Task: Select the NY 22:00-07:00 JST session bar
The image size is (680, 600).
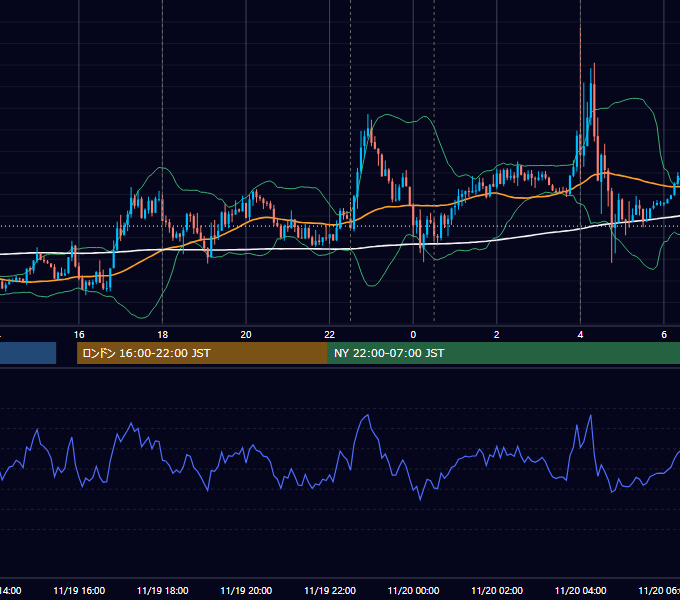Action: click(x=503, y=353)
